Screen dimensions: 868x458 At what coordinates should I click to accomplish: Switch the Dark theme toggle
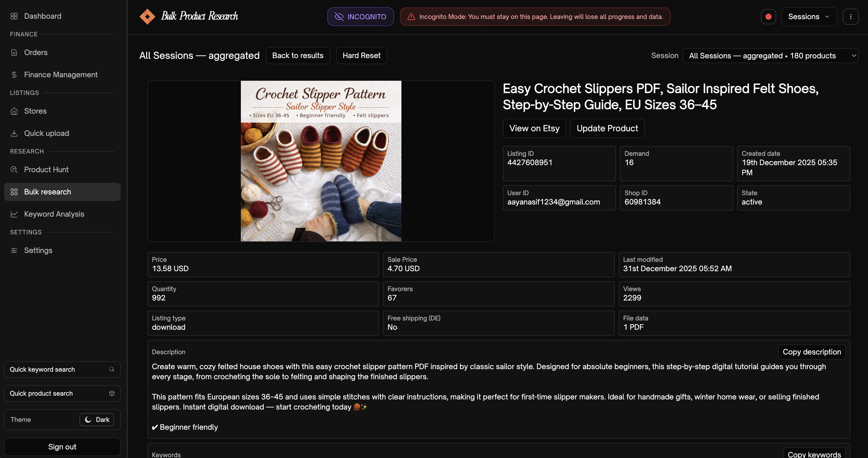97,420
